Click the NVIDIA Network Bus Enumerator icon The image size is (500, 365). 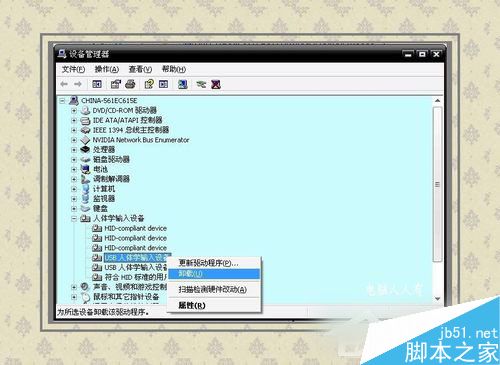pos(86,140)
